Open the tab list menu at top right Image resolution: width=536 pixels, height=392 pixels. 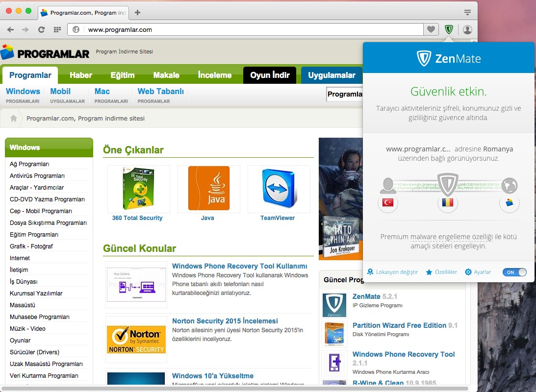point(467,13)
